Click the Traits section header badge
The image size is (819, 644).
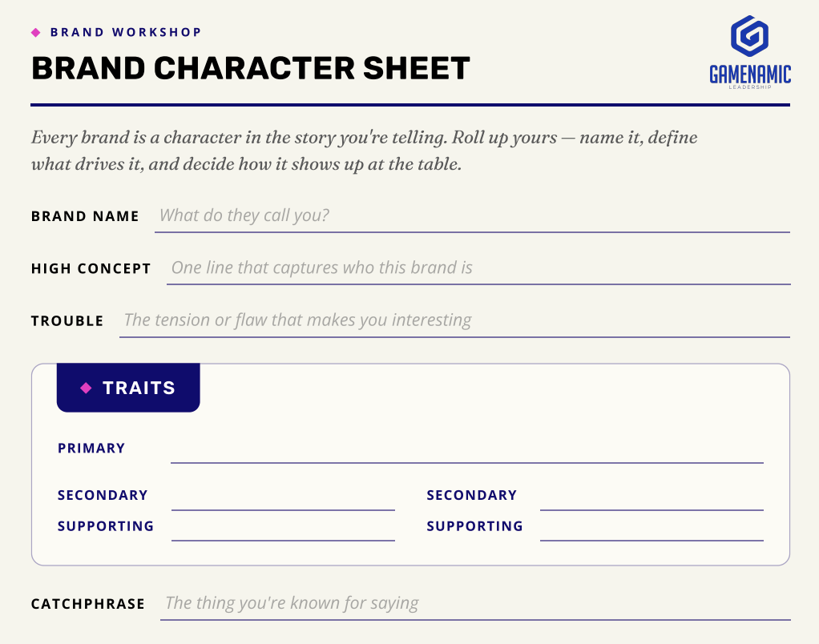tap(128, 388)
